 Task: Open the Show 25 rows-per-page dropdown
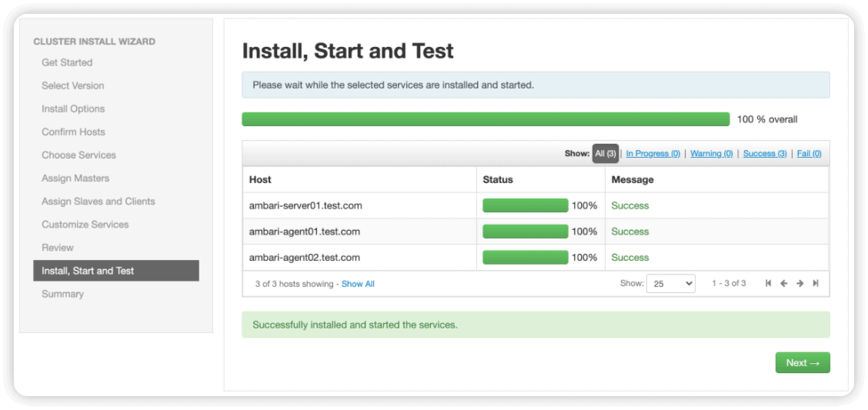(x=670, y=283)
